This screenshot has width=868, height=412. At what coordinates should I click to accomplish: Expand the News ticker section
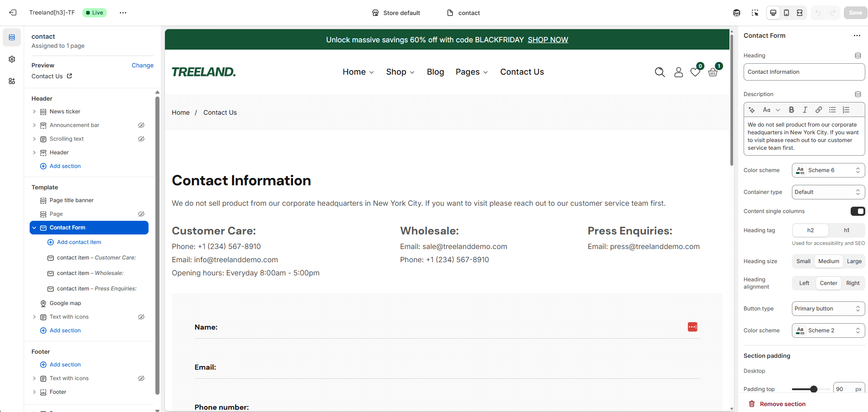[34, 112]
